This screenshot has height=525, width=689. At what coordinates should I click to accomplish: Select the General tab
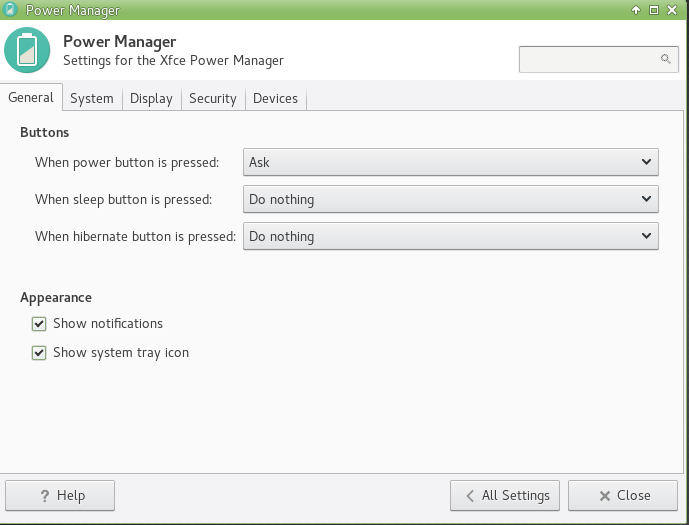click(x=31, y=97)
